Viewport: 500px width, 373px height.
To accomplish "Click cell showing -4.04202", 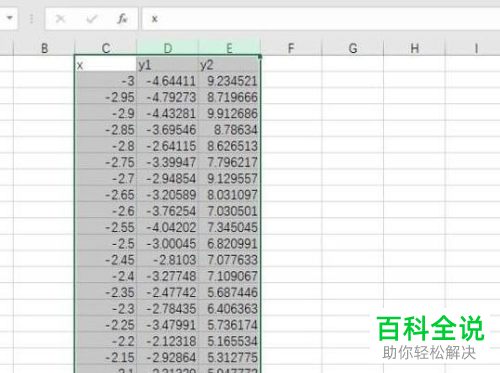I will 168,227.
